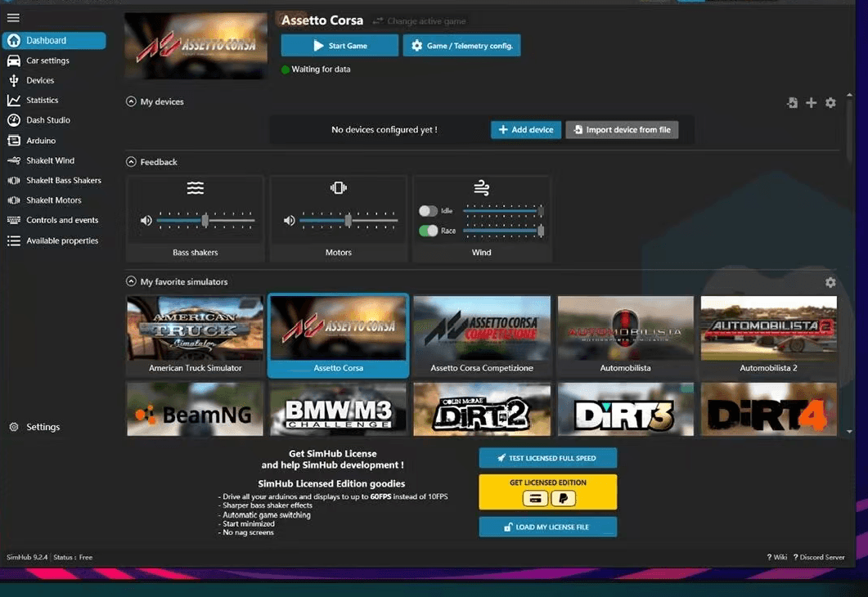The width and height of the screenshot is (868, 597).
Task: Open Devices in the sidebar
Action: tap(40, 80)
